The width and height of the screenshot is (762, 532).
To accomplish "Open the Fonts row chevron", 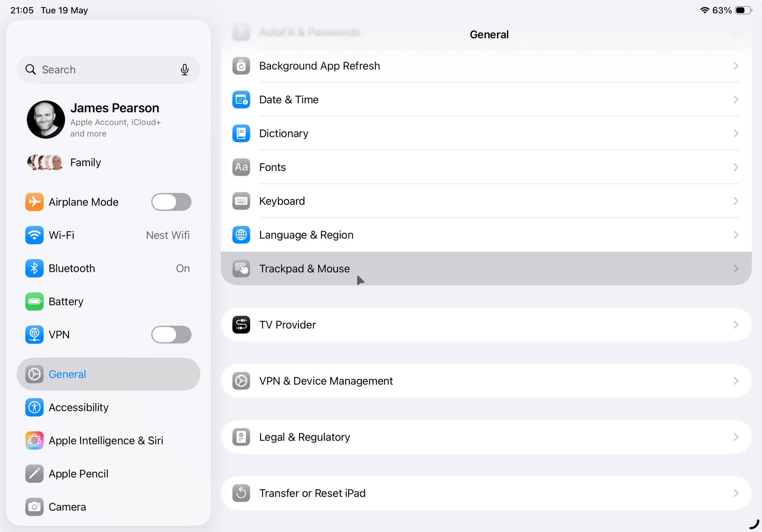I will (736, 167).
